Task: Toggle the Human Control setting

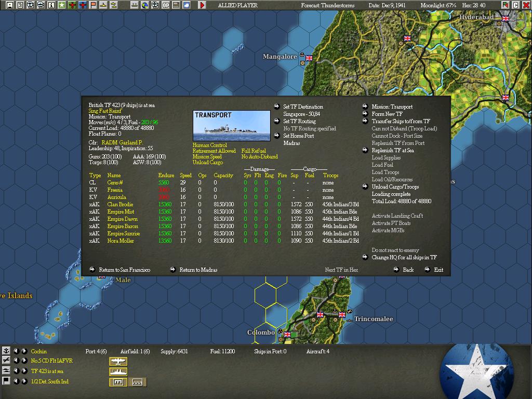Action: (x=210, y=145)
